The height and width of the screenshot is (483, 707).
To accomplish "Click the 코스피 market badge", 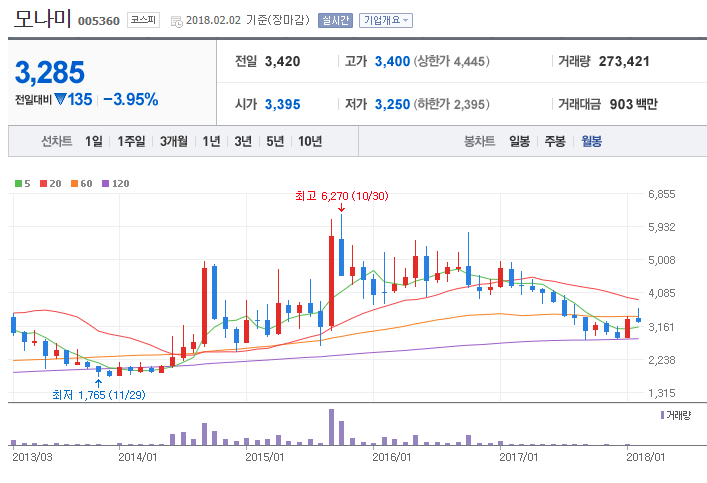I will tap(143, 20).
